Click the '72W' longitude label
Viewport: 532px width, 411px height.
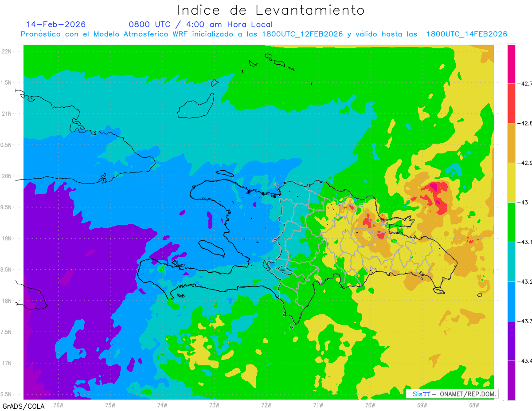[x=266, y=405]
